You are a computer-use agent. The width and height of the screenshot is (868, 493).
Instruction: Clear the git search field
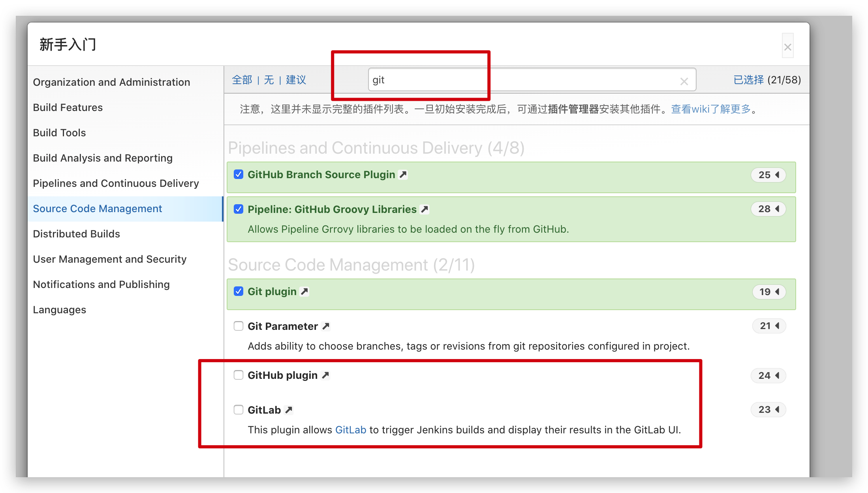click(x=684, y=81)
